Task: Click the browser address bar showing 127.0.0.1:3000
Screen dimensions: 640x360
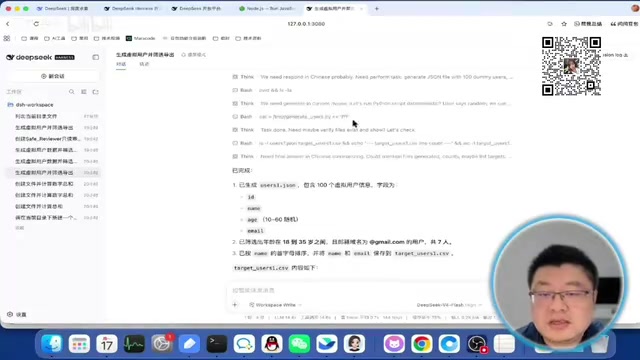Action: coord(306,24)
